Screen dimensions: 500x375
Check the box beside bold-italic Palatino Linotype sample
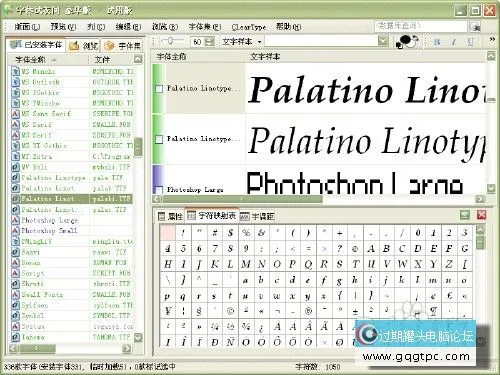[159, 89]
